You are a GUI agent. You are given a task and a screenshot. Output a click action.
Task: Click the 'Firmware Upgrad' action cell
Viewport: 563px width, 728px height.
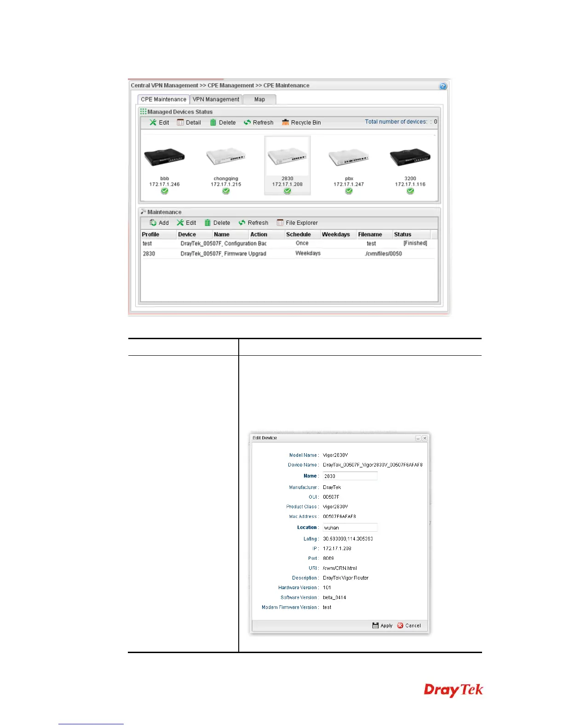pyautogui.click(x=245, y=254)
